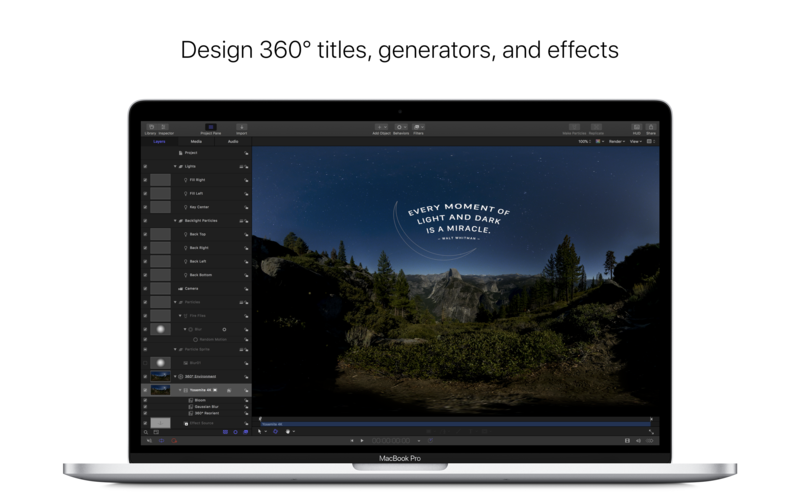800x500 pixels.
Task: Open the Library pane
Action: (x=150, y=128)
